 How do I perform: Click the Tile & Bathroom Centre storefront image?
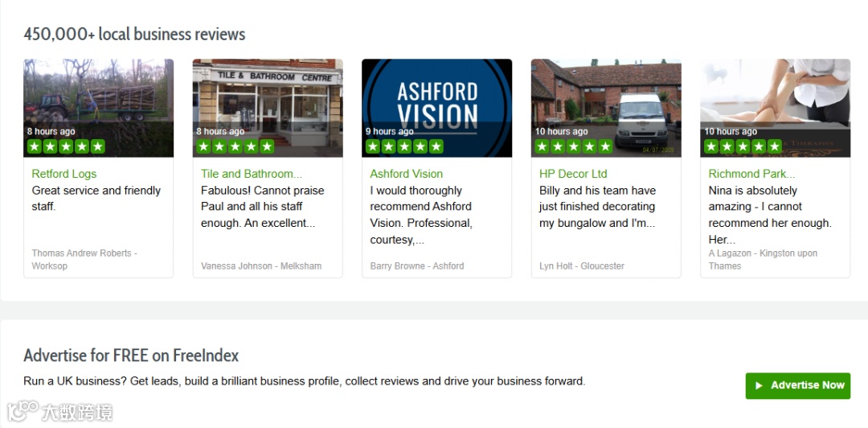[x=268, y=108]
